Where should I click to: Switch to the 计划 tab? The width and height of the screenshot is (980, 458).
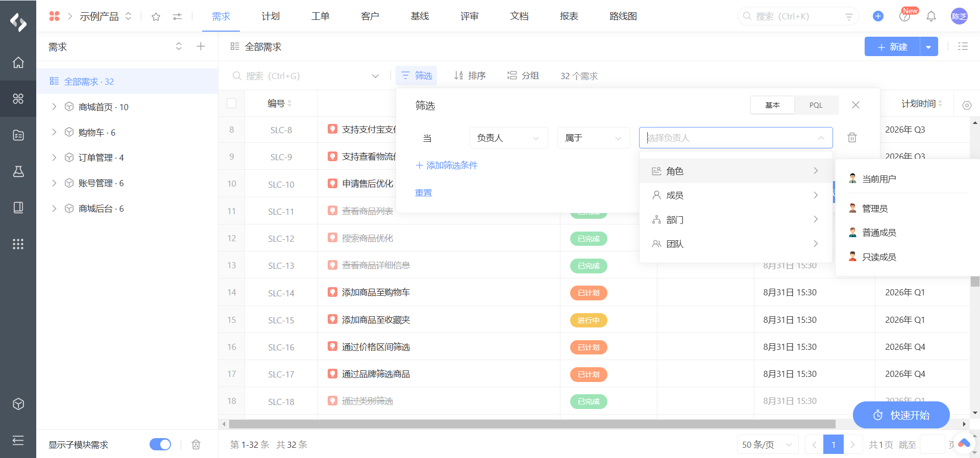click(x=271, y=16)
